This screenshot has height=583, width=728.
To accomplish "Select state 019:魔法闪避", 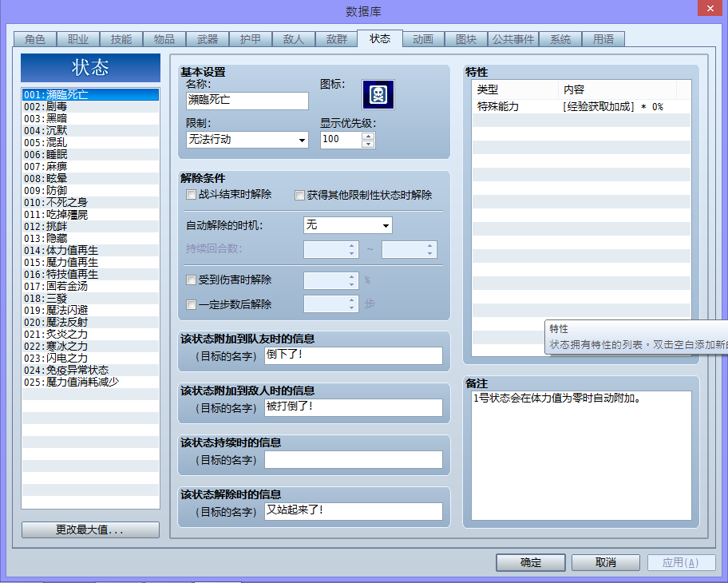I will [90, 311].
